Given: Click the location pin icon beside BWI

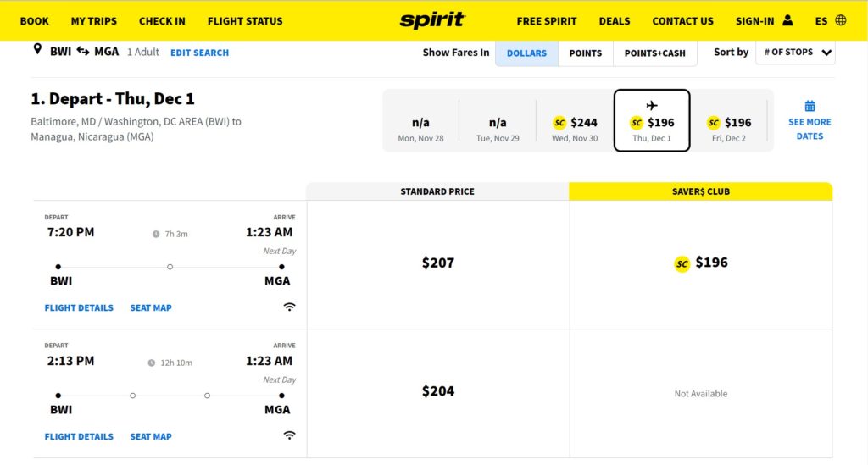Looking at the screenshot, I should [x=37, y=50].
